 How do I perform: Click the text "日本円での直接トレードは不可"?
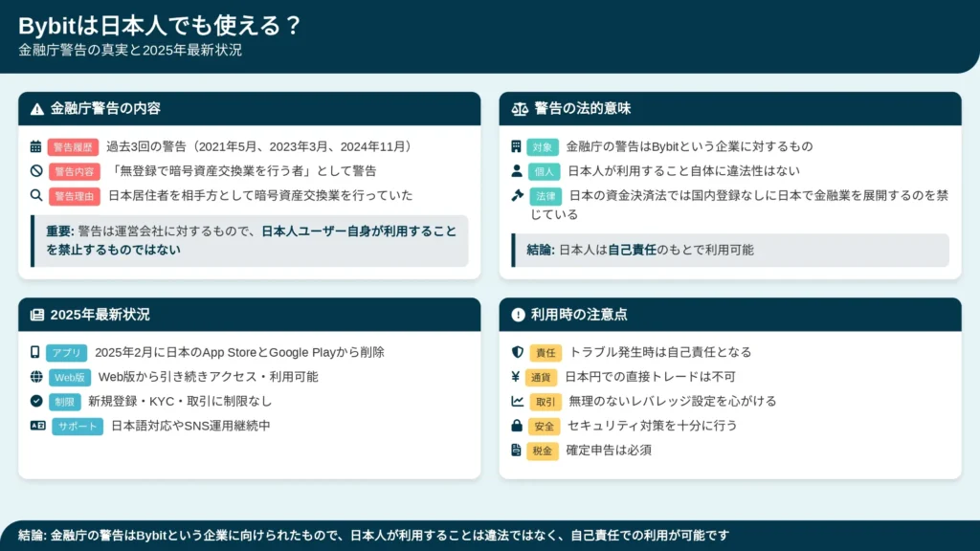pos(651,377)
